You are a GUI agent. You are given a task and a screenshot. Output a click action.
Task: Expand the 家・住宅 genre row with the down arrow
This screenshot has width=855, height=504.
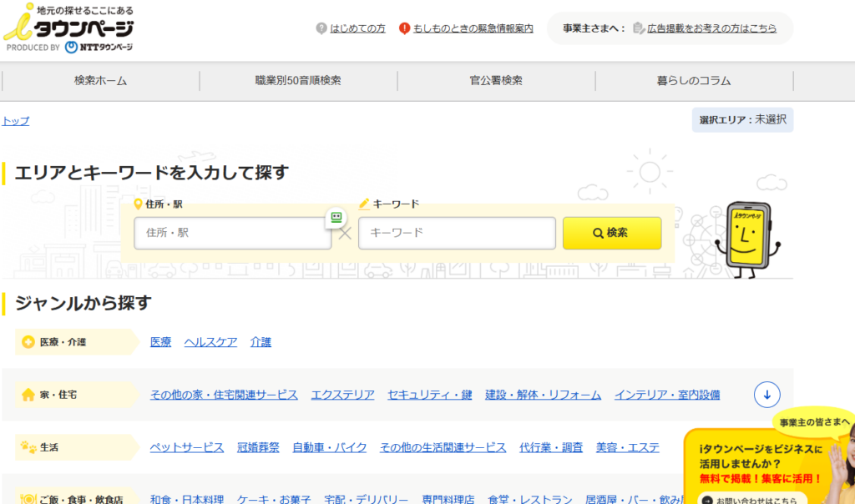[x=766, y=395]
